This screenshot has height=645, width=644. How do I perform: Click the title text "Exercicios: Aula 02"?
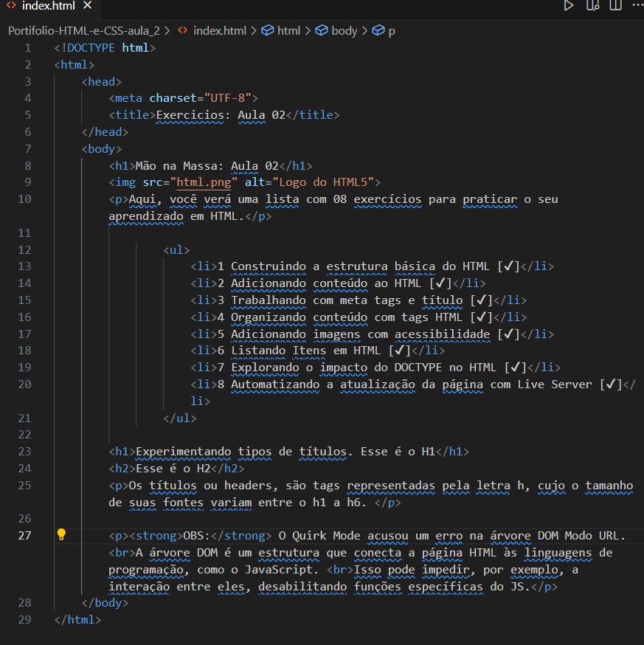221,115
